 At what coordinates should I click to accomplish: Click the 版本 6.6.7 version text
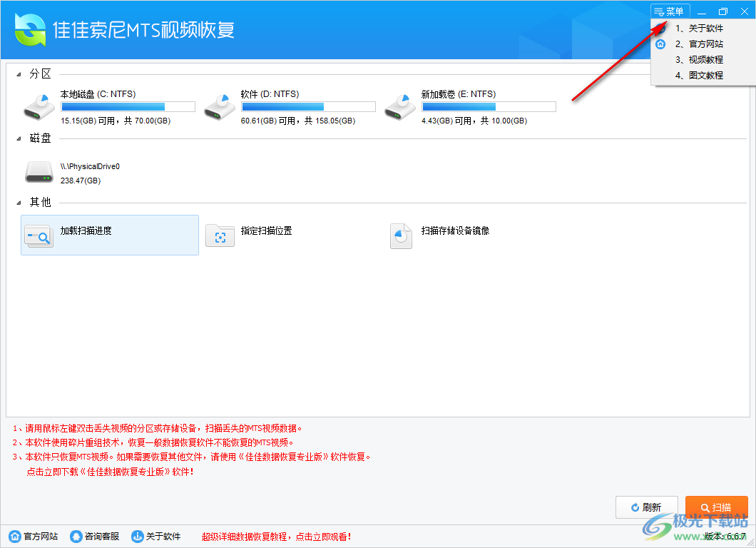coord(725,537)
